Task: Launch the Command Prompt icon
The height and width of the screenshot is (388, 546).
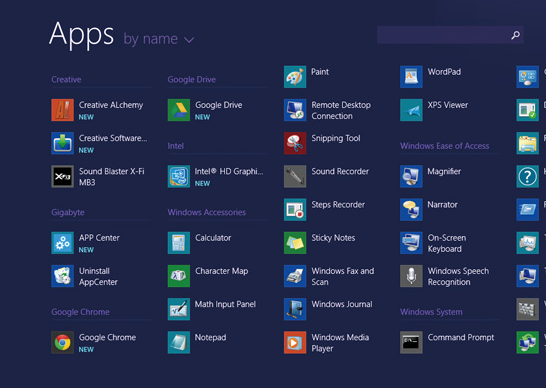Action: (x=411, y=342)
